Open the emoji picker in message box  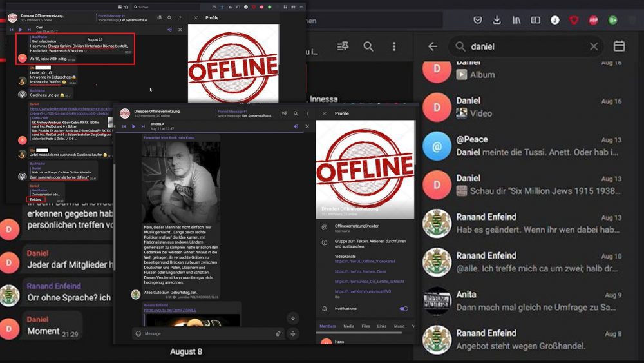[x=138, y=333]
